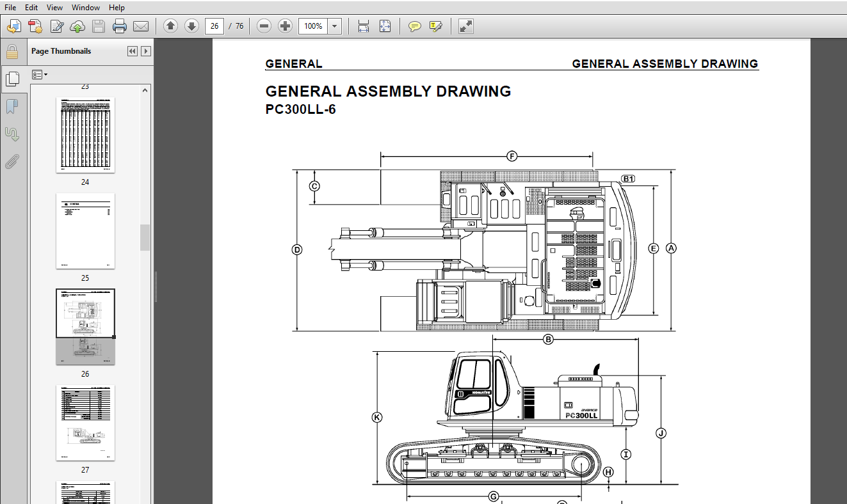Select the page 25 thumbnail
Viewport: 847px width, 504px height.
pos(85,231)
